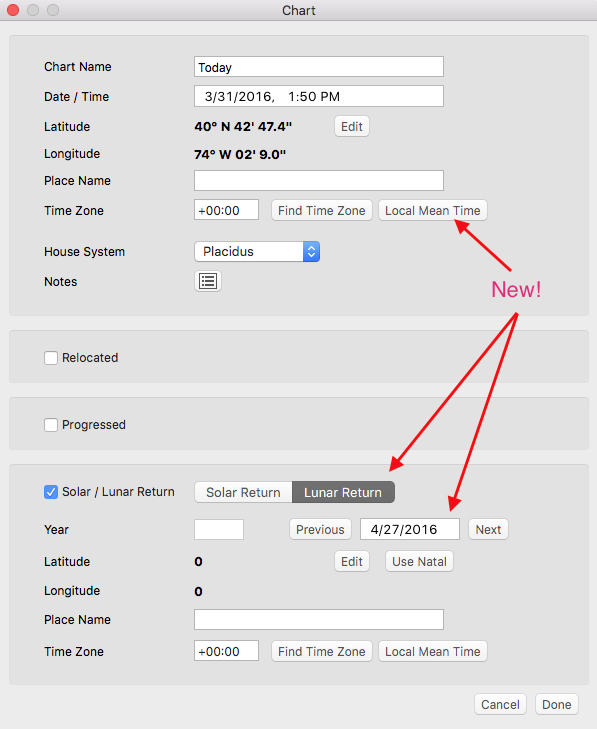Uncheck the Solar / Lunar Return checkbox
This screenshot has height=729, width=597.
pyautogui.click(x=51, y=492)
